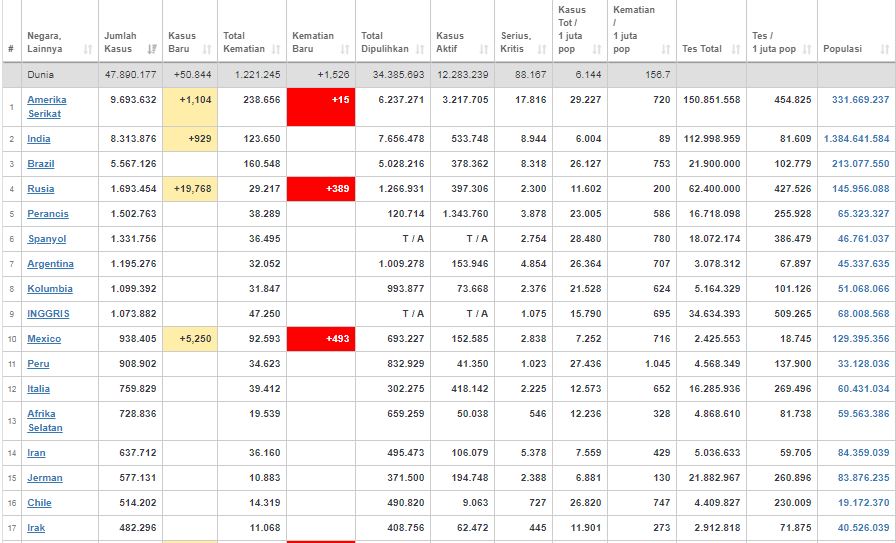Click world total cases 47.890.177
Screen dimensions: 896x543
[131, 75]
